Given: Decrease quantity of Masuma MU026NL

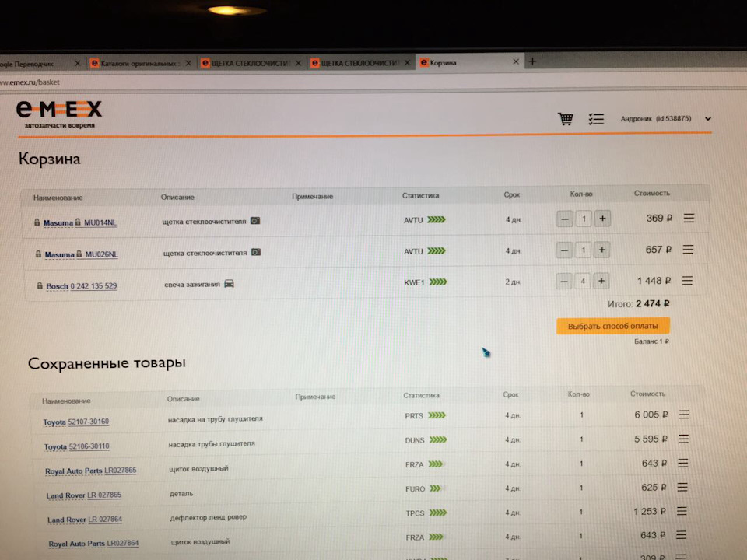Looking at the screenshot, I should (564, 250).
